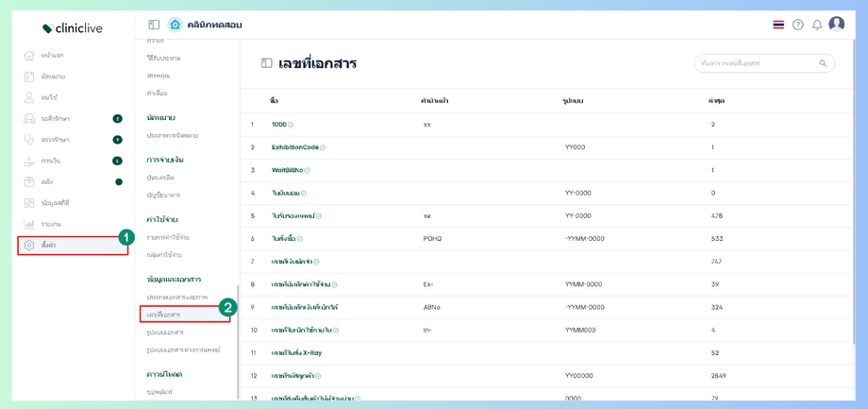Click the prefix cell Ex-
The height and width of the screenshot is (409, 868).
pos(428,284)
